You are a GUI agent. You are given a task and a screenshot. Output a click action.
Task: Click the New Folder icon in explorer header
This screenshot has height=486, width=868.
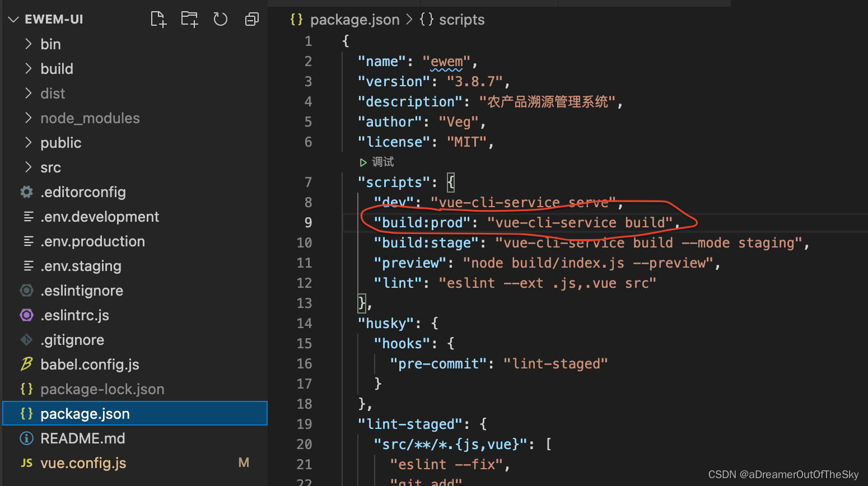click(189, 20)
